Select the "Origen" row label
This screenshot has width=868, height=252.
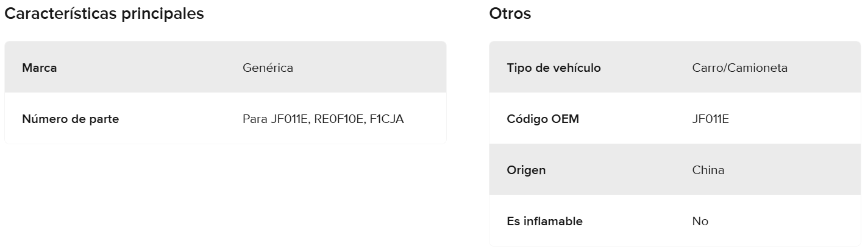pyautogui.click(x=526, y=170)
